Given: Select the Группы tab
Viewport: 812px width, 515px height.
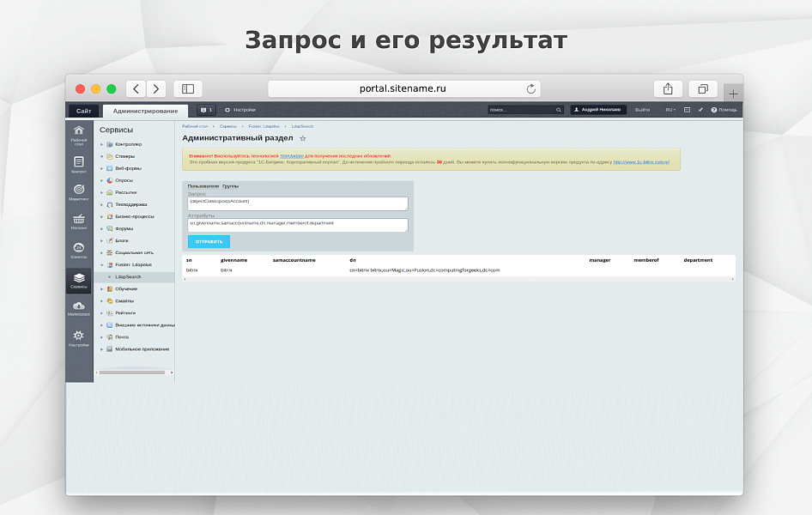Looking at the screenshot, I should 230,186.
